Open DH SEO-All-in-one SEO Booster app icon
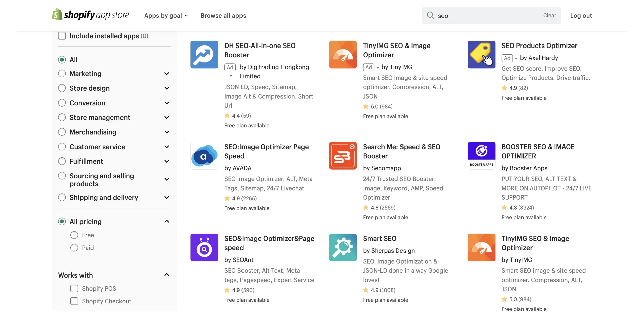 pyautogui.click(x=204, y=55)
